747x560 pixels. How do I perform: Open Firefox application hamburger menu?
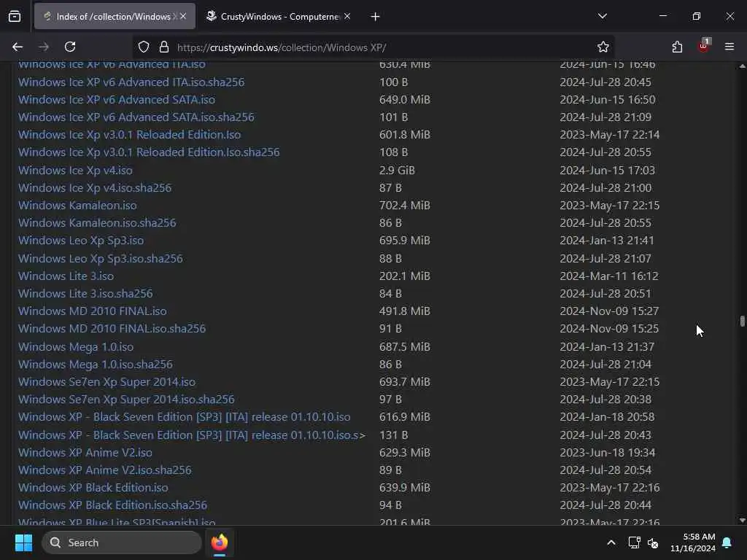pos(729,47)
